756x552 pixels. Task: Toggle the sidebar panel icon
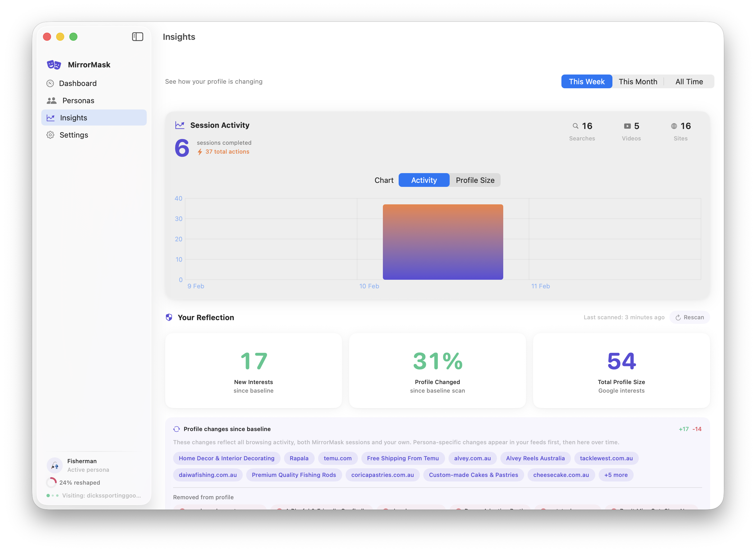[137, 37]
